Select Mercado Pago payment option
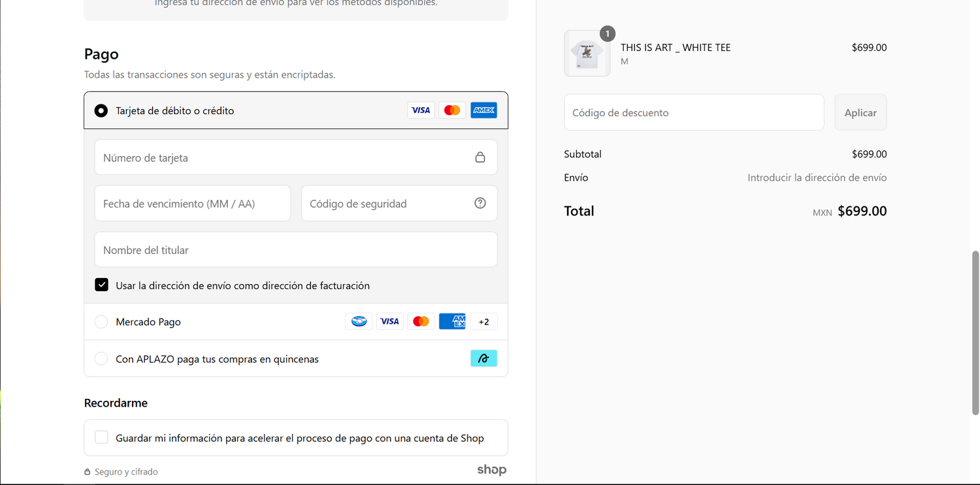 pyautogui.click(x=101, y=322)
